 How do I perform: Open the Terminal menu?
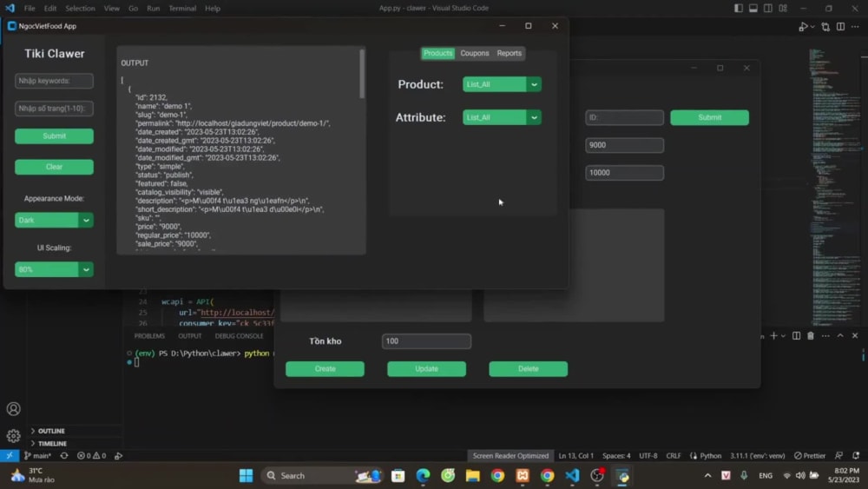pos(182,9)
